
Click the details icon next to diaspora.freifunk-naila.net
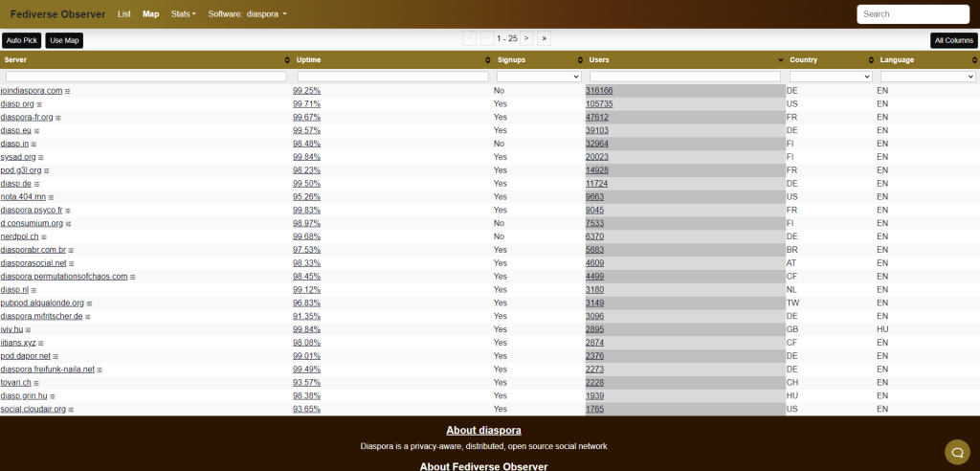click(x=100, y=370)
